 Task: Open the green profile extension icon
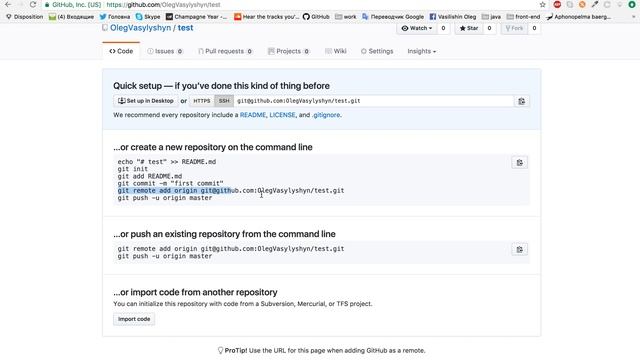point(632,4)
